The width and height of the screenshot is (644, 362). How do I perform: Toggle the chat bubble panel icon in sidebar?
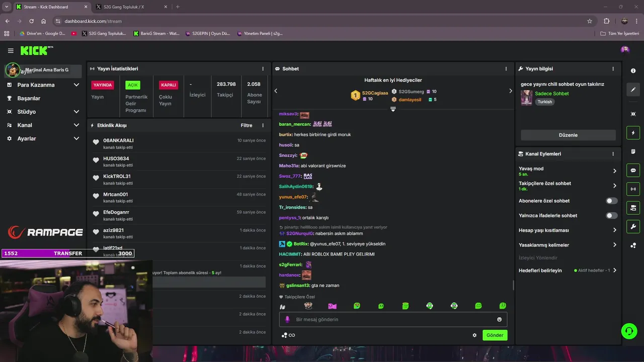pos(633,170)
